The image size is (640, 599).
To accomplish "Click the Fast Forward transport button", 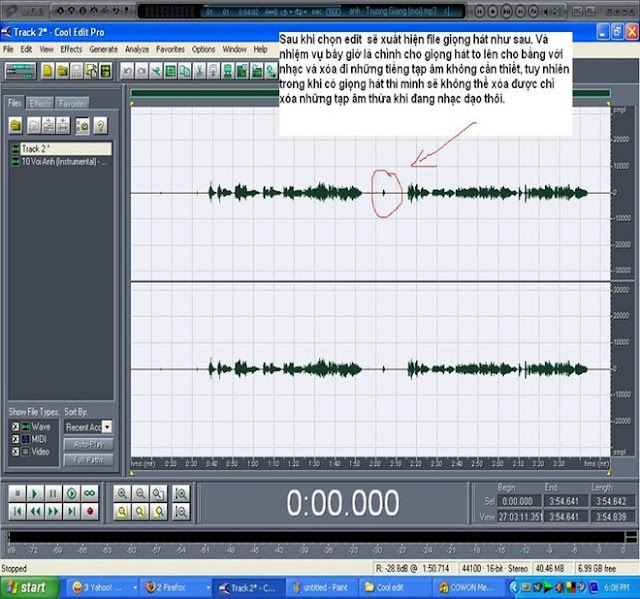I will [53, 511].
